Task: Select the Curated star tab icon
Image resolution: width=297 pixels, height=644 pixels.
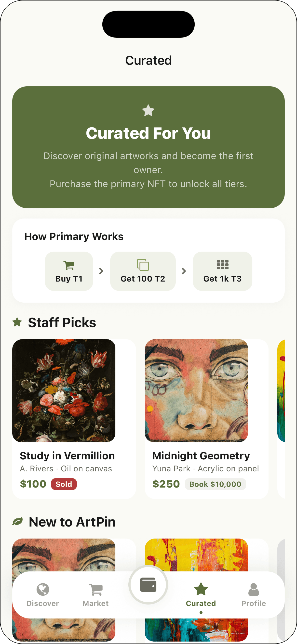Action: point(201,589)
